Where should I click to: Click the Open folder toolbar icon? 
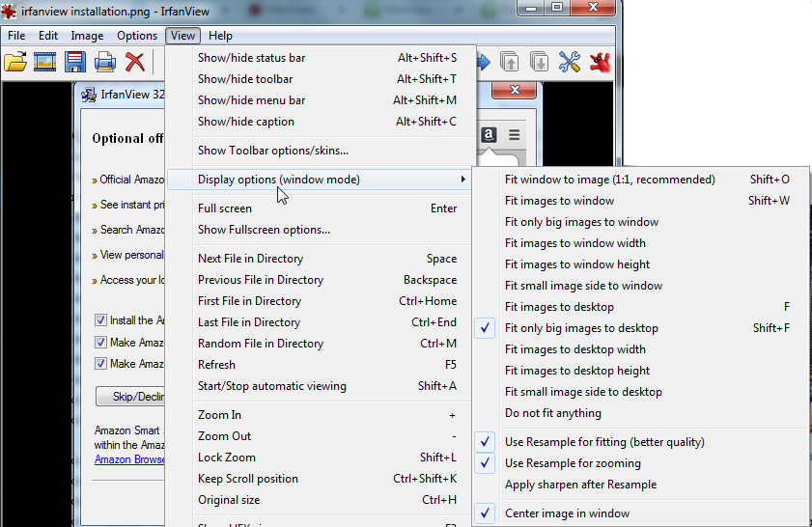pos(15,62)
